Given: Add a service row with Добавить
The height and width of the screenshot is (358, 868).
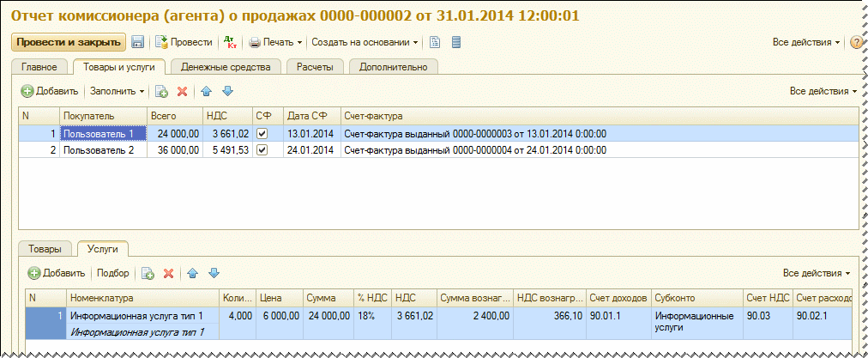Looking at the screenshot, I should (x=57, y=273).
